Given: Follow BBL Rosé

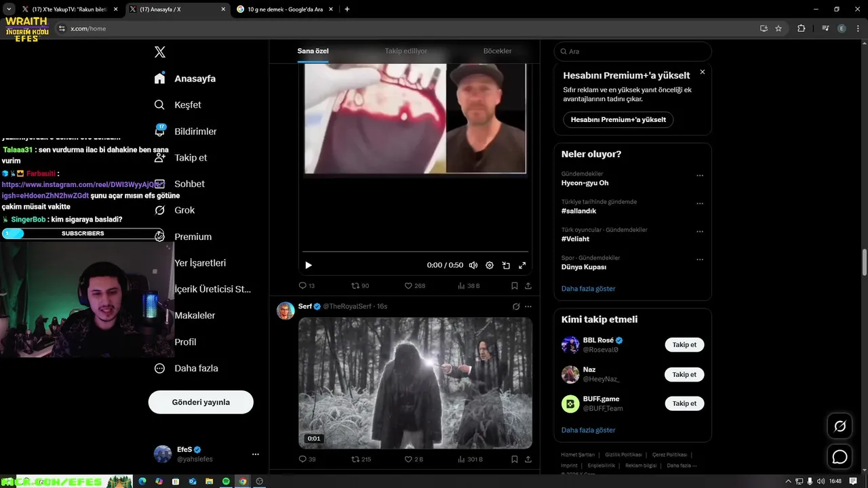Looking at the screenshot, I should tap(684, 345).
